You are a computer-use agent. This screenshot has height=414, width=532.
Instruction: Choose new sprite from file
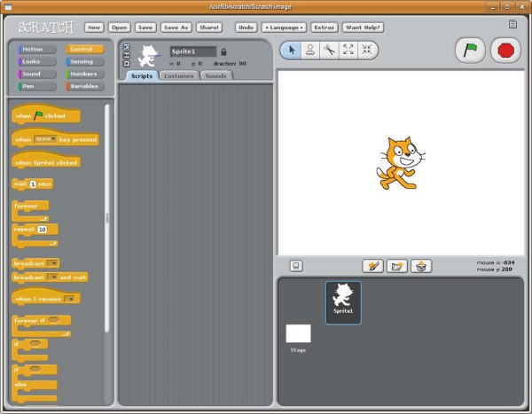tap(396, 266)
